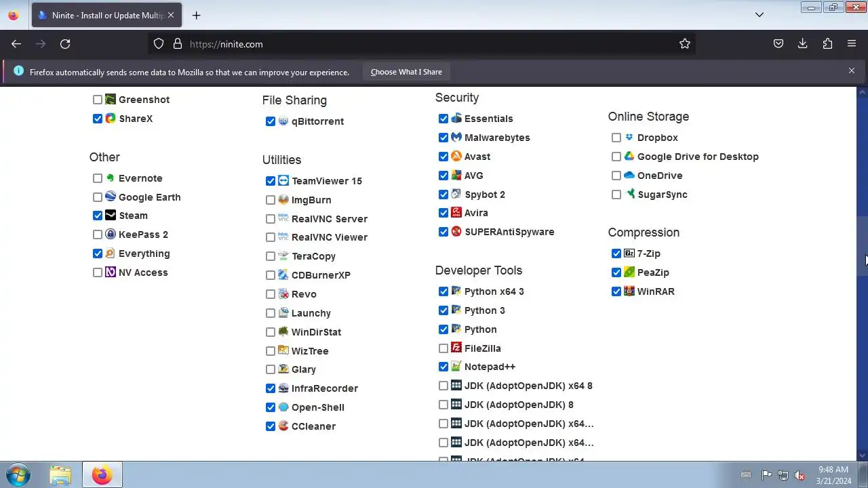Click the ShareX app icon
The height and width of the screenshot is (488, 868).
point(111,119)
